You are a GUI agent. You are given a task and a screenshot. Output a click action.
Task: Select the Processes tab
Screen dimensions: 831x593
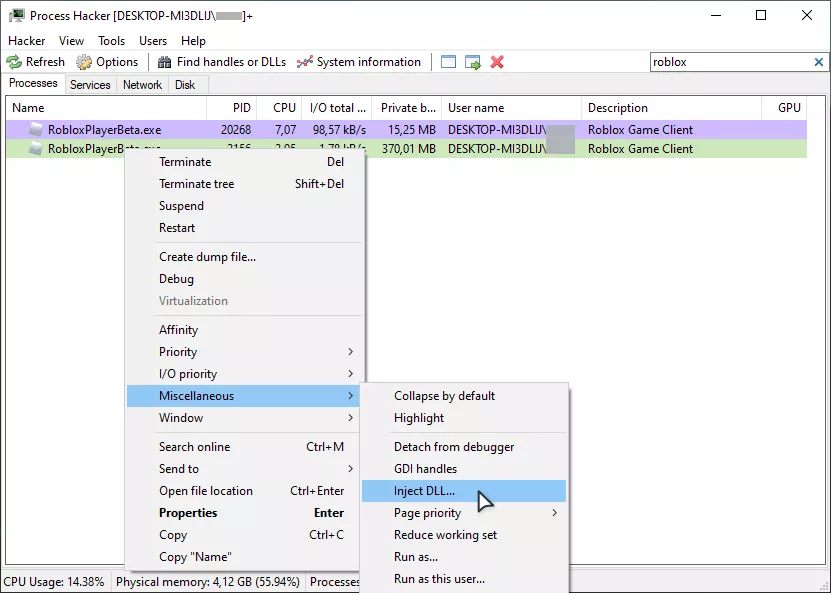pos(33,83)
